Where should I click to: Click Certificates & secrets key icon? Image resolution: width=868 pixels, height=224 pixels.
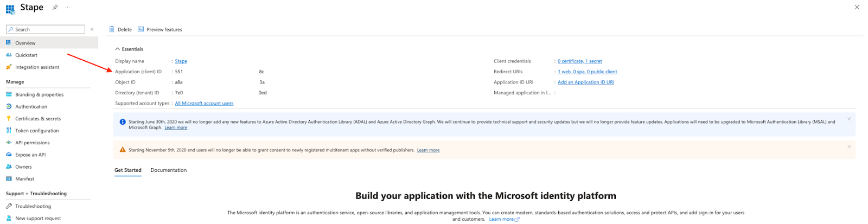pos(9,119)
